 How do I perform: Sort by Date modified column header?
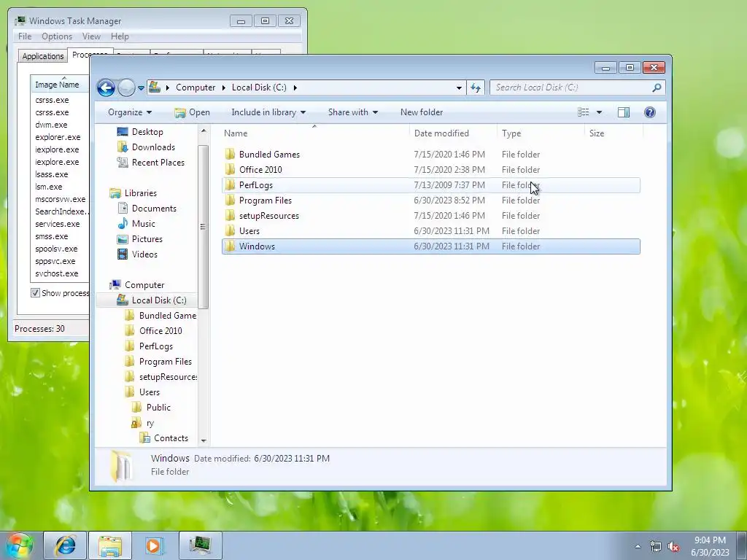click(453, 133)
